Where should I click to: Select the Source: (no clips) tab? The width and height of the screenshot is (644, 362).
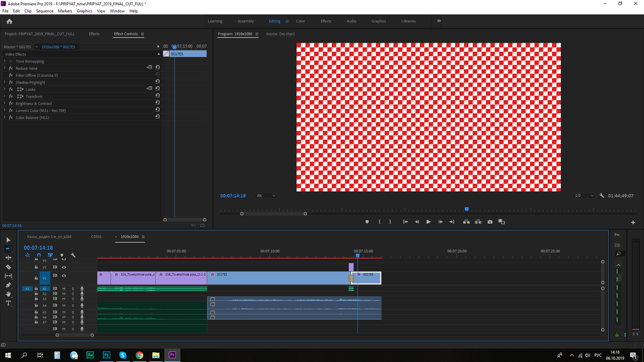click(280, 34)
